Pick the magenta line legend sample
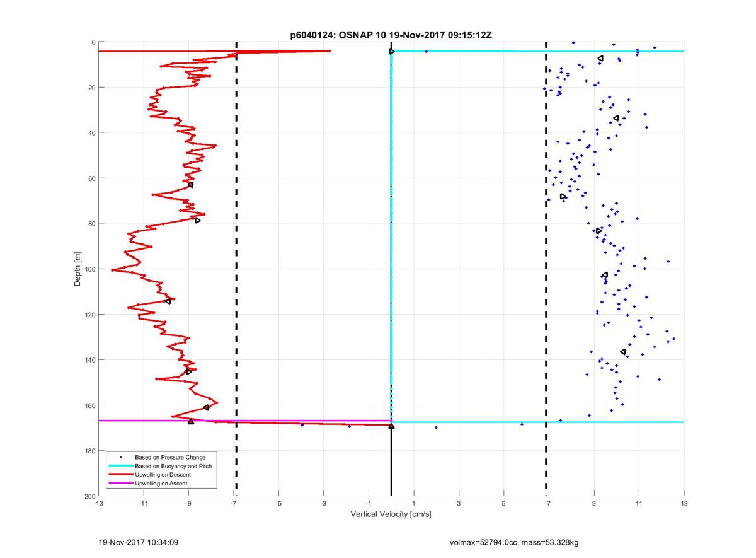756x558 pixels. (120, 483)
